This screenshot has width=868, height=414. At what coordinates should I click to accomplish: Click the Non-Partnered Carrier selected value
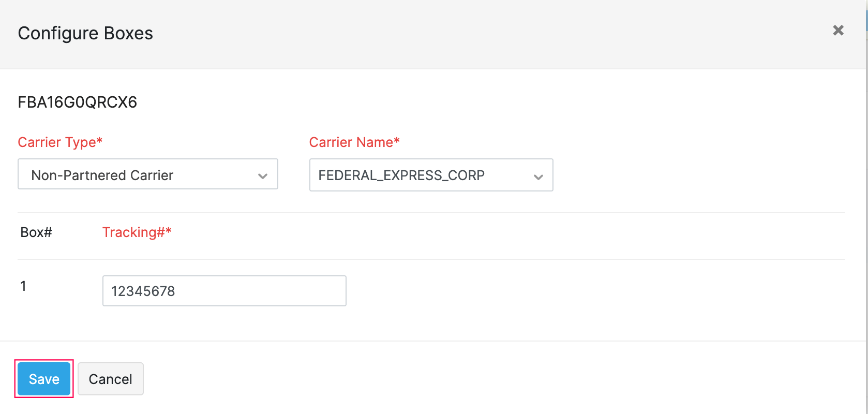[x=102, y=175]
